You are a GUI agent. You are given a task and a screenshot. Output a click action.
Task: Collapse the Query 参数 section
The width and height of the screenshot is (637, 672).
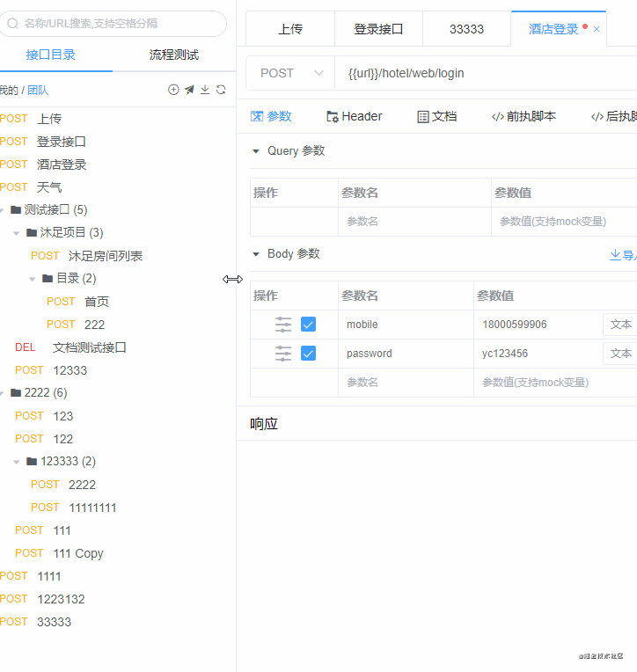coord(256,151)
